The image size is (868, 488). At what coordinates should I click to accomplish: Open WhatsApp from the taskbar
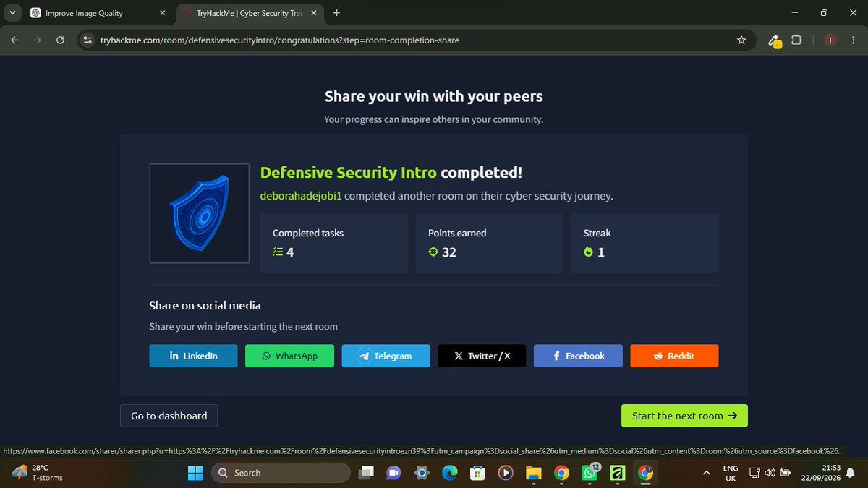pos(590,473)
